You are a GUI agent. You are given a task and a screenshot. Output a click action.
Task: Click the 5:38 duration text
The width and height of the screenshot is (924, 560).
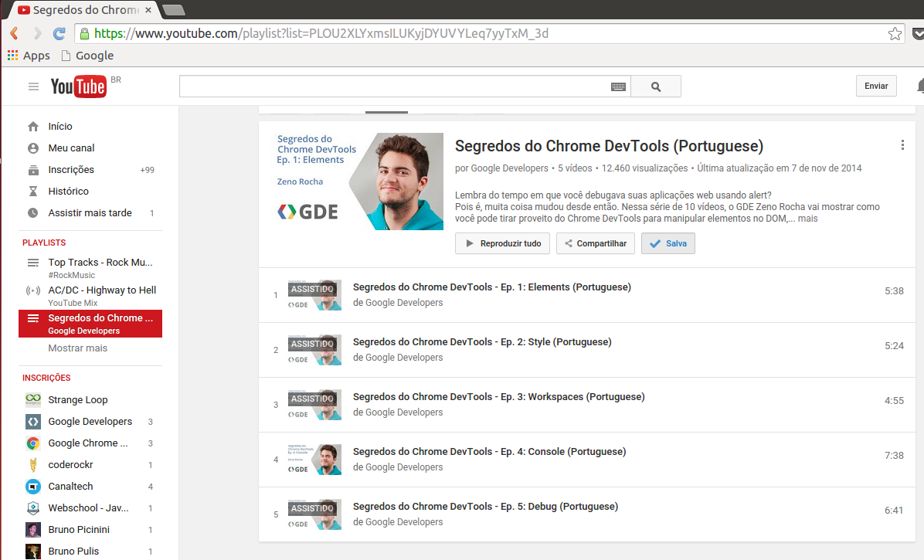[x=894, y=291]
